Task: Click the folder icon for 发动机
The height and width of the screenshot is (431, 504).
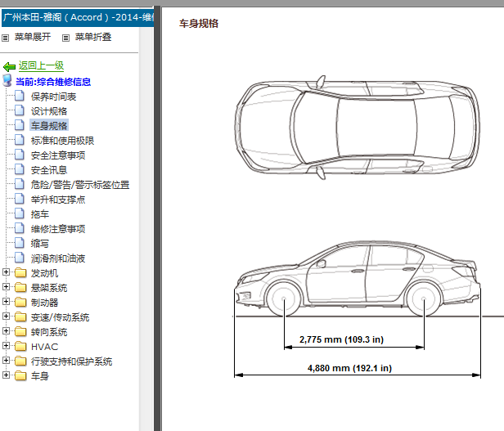Action: 20,273
